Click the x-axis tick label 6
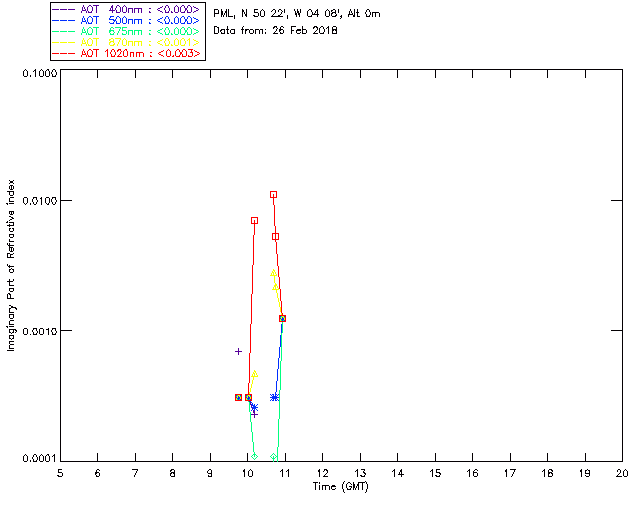640x512 pixels. [98, 473]
